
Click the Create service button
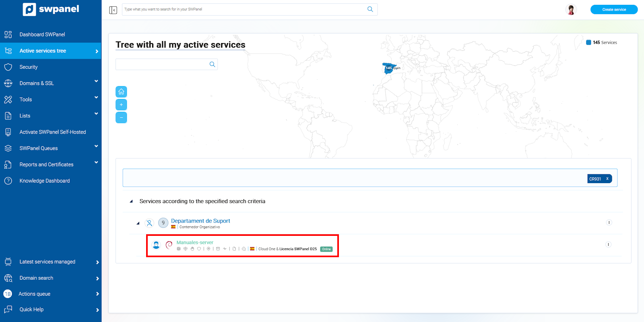coord(614,10)
